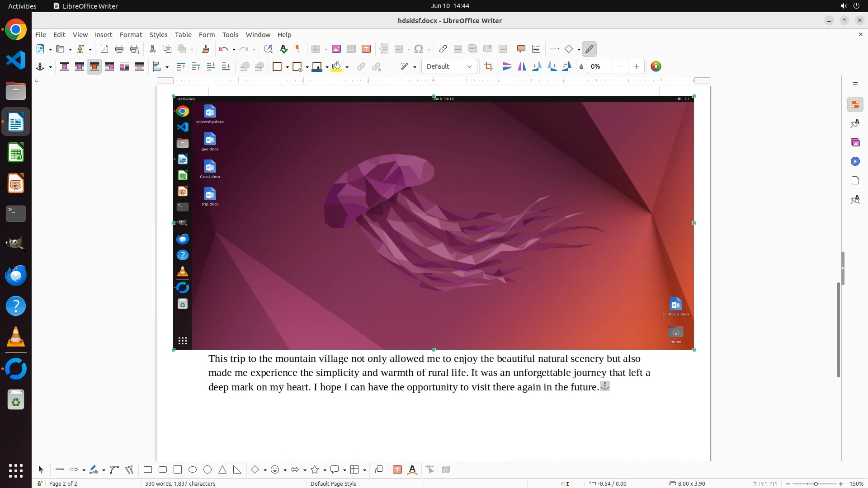Insert a comment from the toolbar
The image size is (868, 488).
pyautogui.click(x=521, y=49)
